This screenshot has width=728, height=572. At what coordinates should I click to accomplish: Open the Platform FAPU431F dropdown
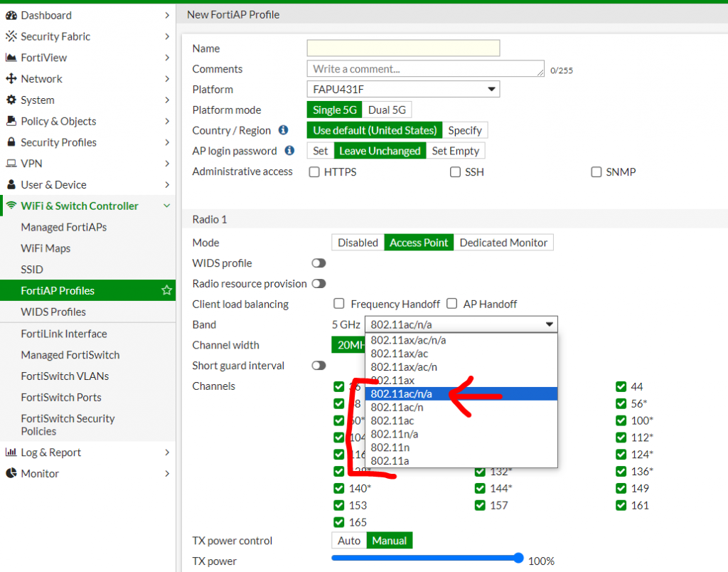[403, 89]
